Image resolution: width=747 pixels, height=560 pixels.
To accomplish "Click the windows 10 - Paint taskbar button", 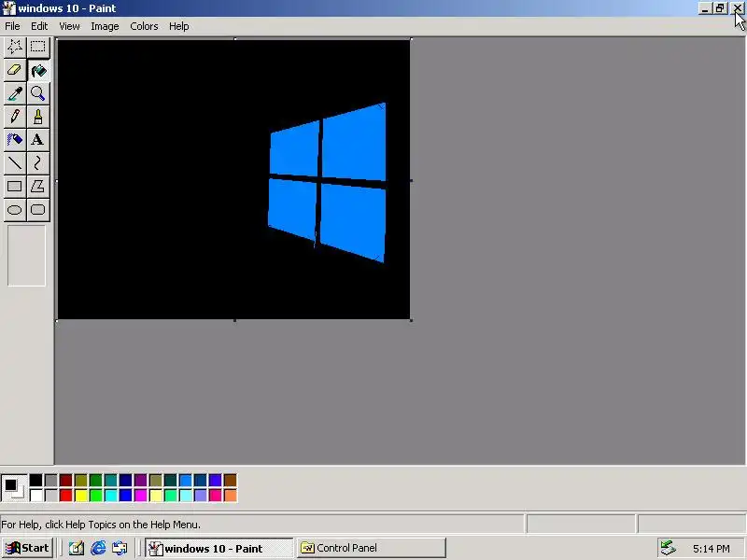I will (219, 548).
